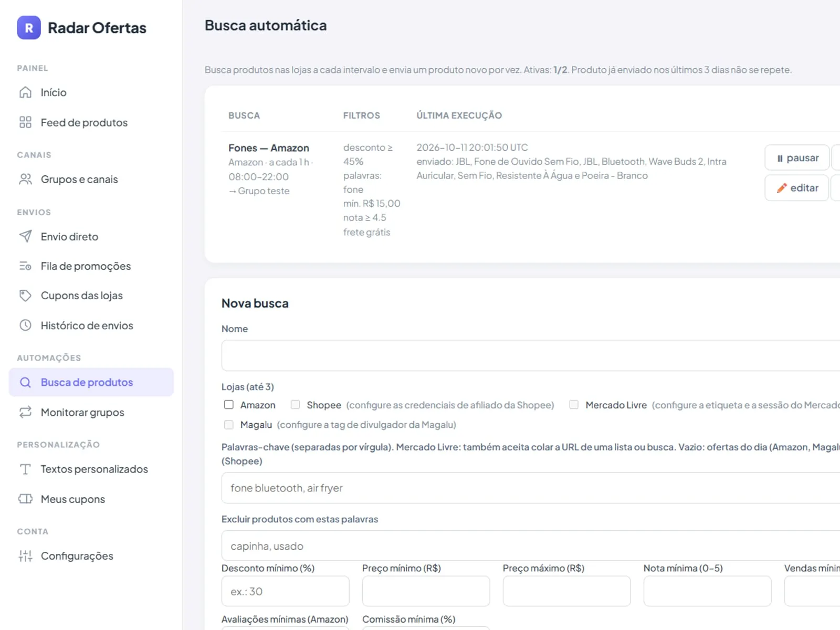Click the Busca de produtos magnifier icon
Image resolution: width=840 pixels, height=630 pixels.
(25, 382)
